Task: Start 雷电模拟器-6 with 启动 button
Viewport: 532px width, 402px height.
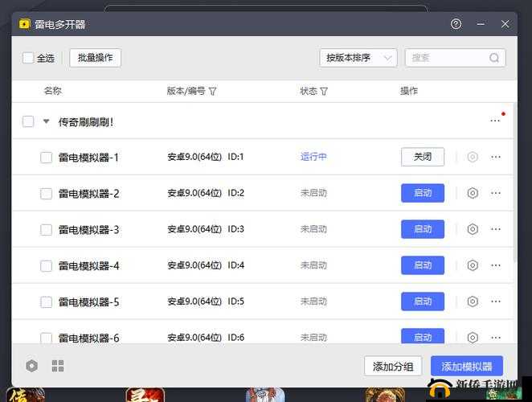Action: pyautogui.click(x=423, y=336)
